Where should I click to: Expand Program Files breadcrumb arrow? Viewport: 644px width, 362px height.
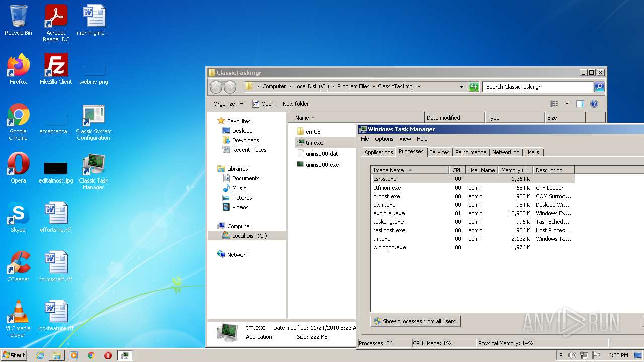coord(374,87)
